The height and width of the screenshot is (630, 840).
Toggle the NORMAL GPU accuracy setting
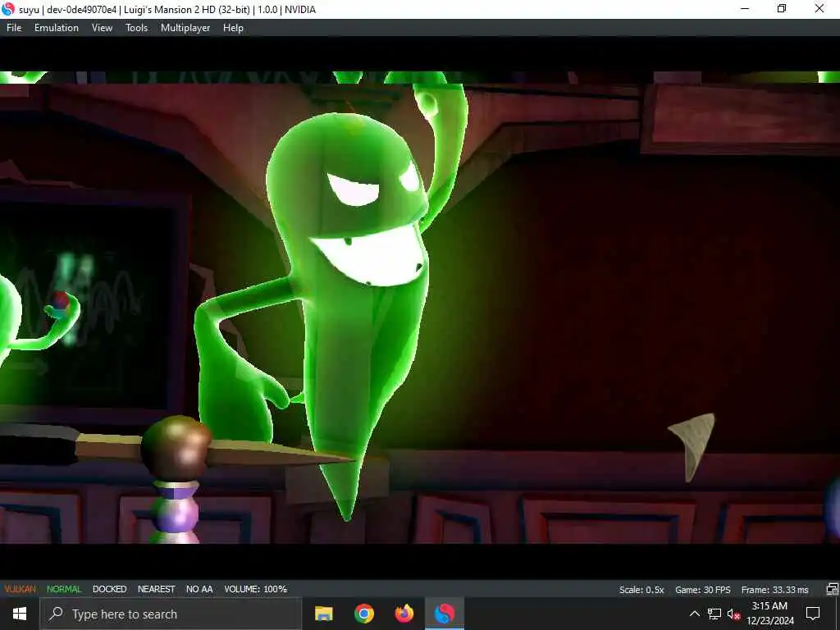tap(64, 589)
